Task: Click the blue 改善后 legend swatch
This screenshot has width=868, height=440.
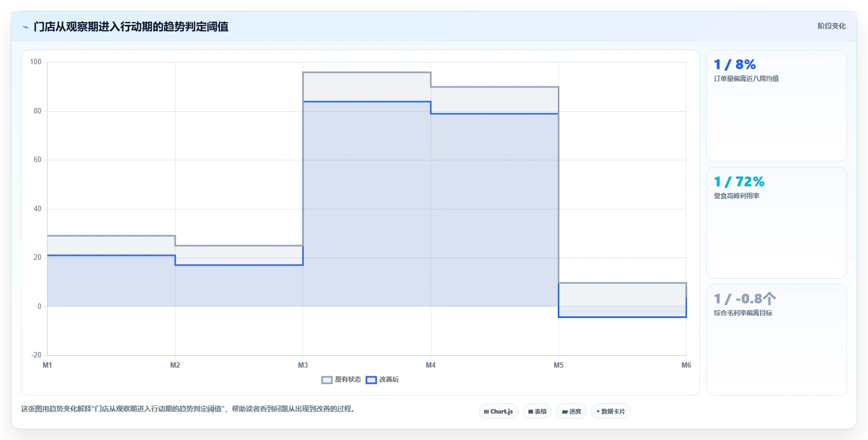Action: [371, 380]
